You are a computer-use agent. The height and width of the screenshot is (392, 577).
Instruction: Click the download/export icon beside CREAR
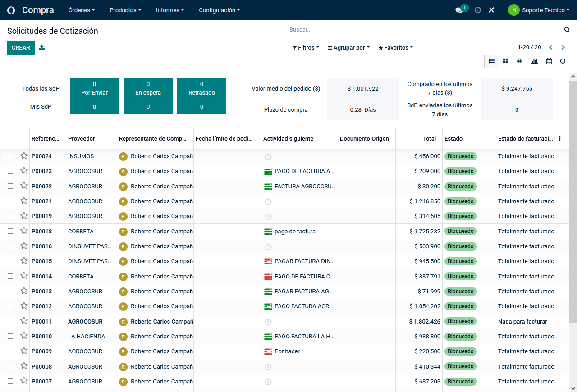pos(42,47)
